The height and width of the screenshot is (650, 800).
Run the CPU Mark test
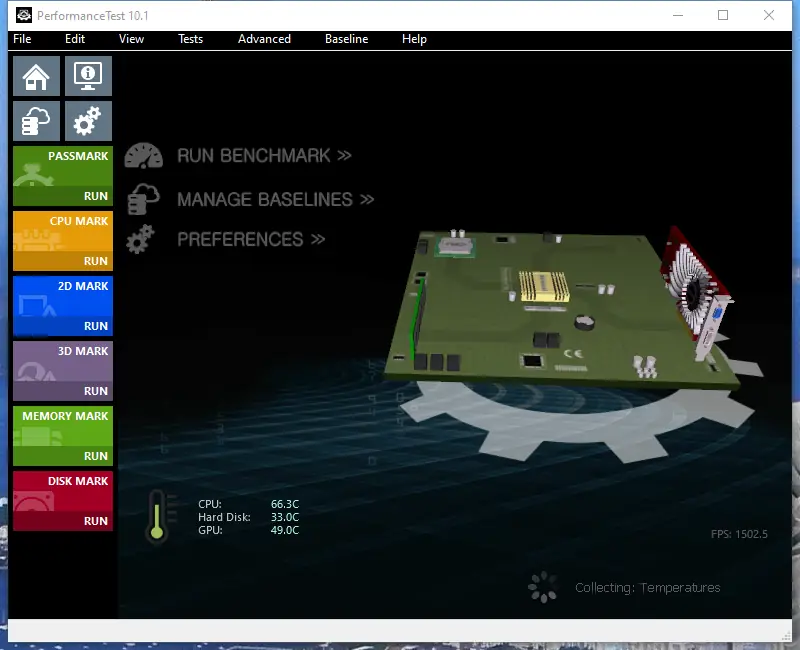pyautogui.click(x=63, y=261)
